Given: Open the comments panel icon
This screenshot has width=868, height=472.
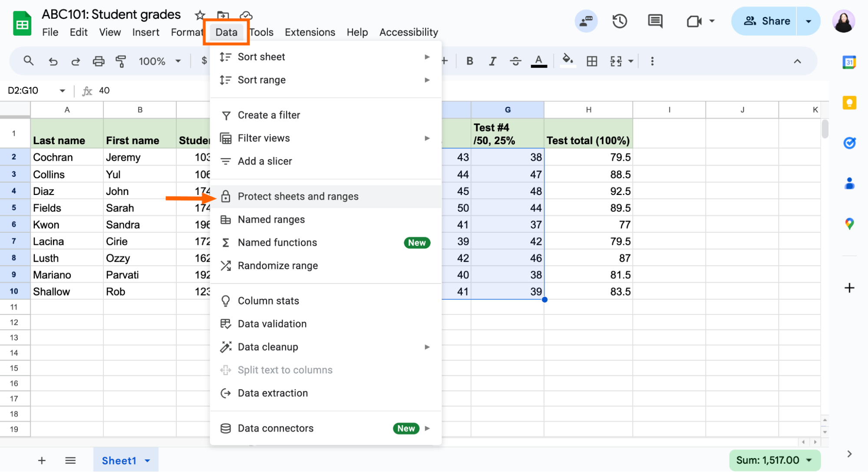Looking at the screenshot, I should (x=655, y=21).
